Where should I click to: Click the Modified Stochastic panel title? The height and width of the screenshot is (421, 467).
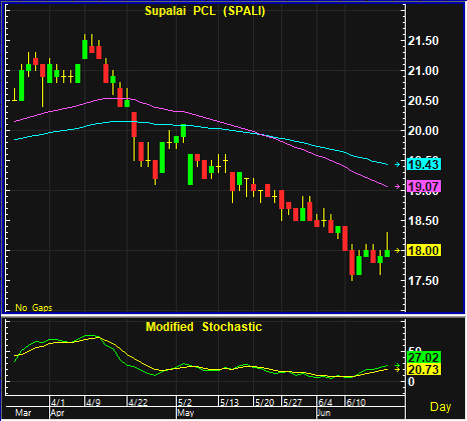point(204,327)
